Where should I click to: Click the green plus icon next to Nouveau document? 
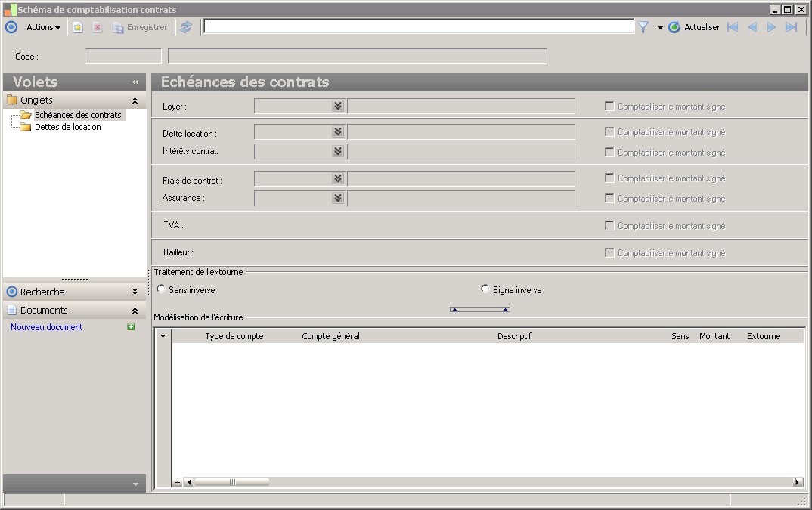pyautogui.click(x=131, y=326)
